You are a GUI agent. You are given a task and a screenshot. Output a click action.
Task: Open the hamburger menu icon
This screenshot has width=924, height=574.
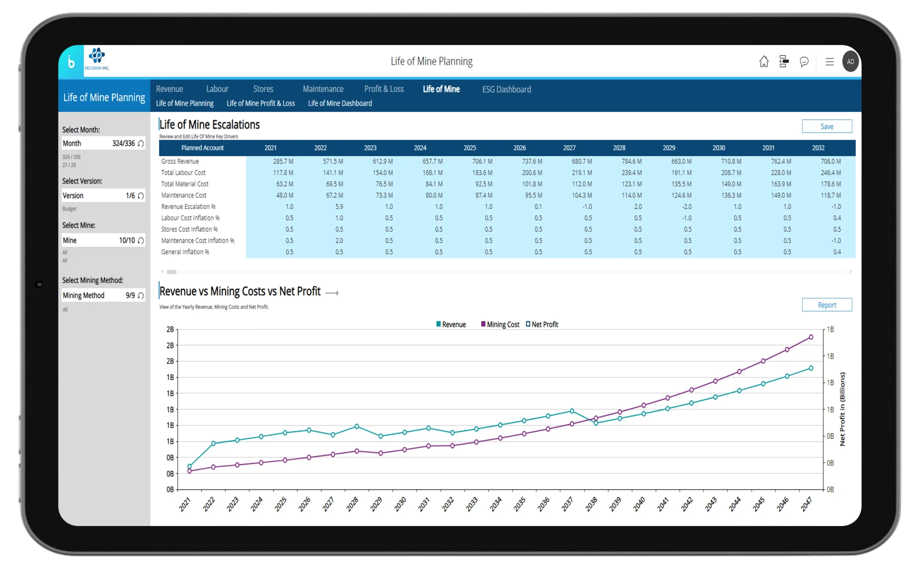point(829,62)
